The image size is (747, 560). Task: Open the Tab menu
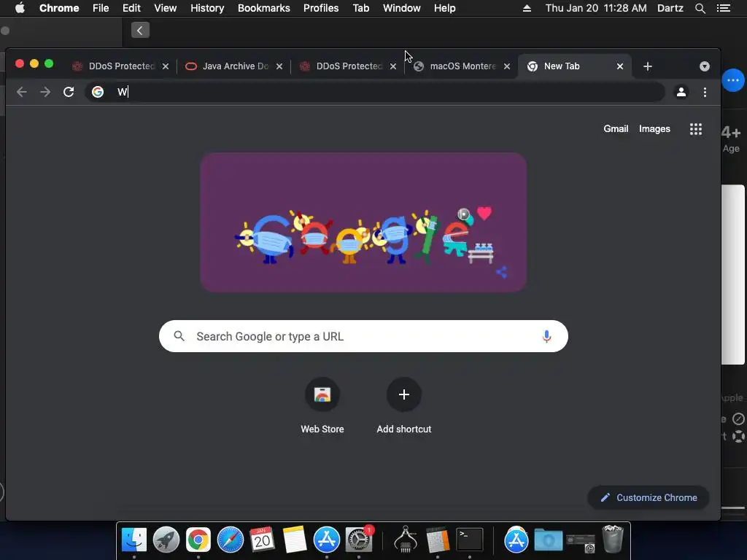pos(360,8)
